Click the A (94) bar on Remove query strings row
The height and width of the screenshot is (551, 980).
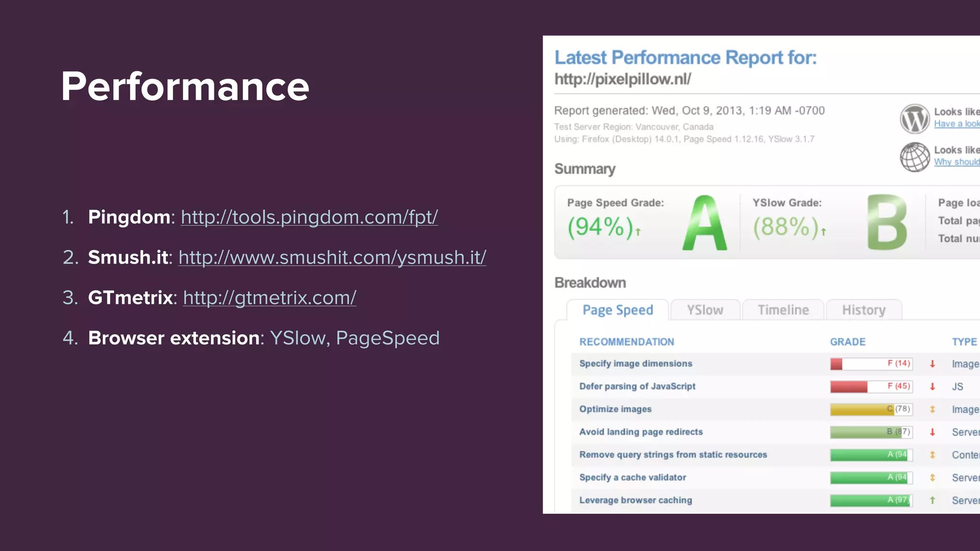[x=871, y=455]
